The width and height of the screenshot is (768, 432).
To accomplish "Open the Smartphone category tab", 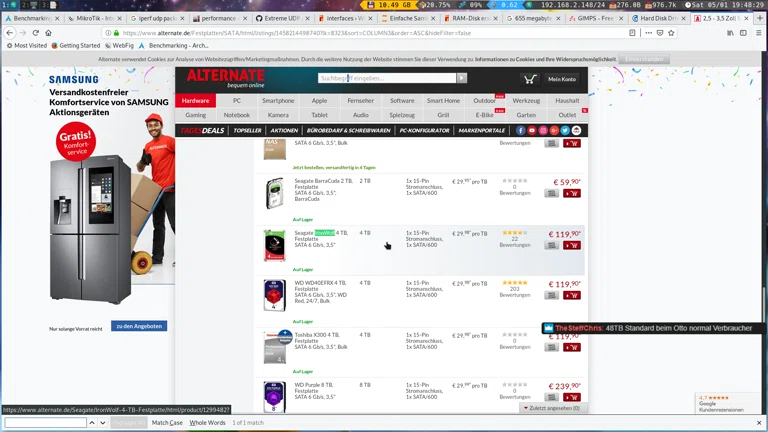I will pyautogui.click(x=278, y=100).
